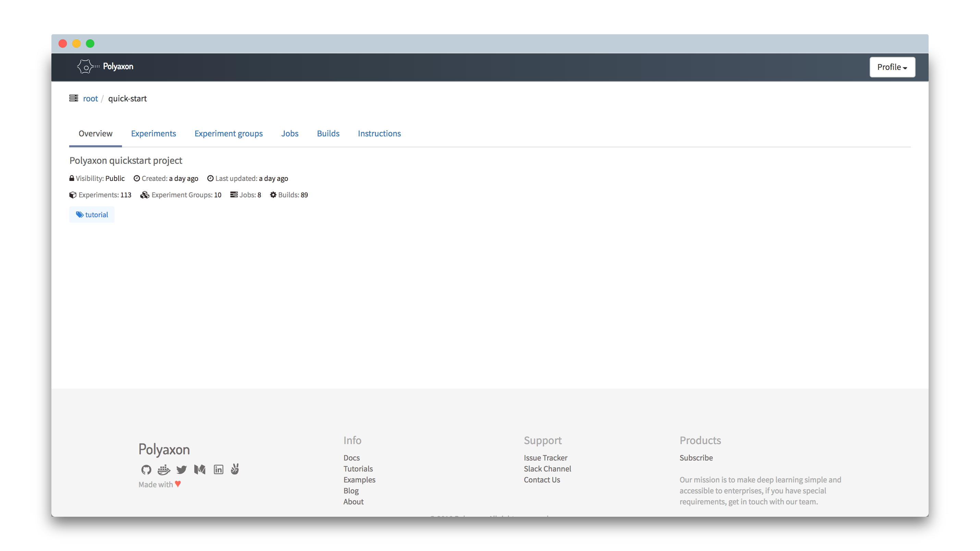Click the project breadcrumb icon
The width and height of the screenshot is (980, 551).
[x=73, y=98]
